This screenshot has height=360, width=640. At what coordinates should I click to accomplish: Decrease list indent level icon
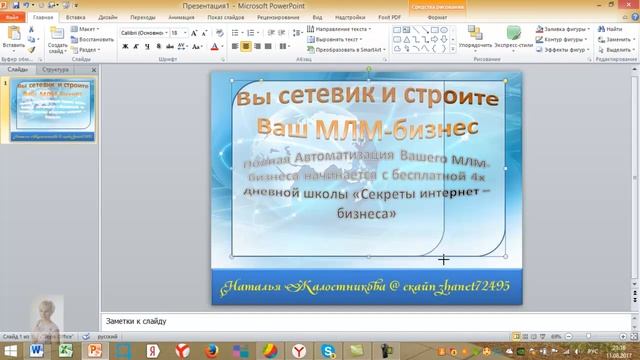coord(271,33)
